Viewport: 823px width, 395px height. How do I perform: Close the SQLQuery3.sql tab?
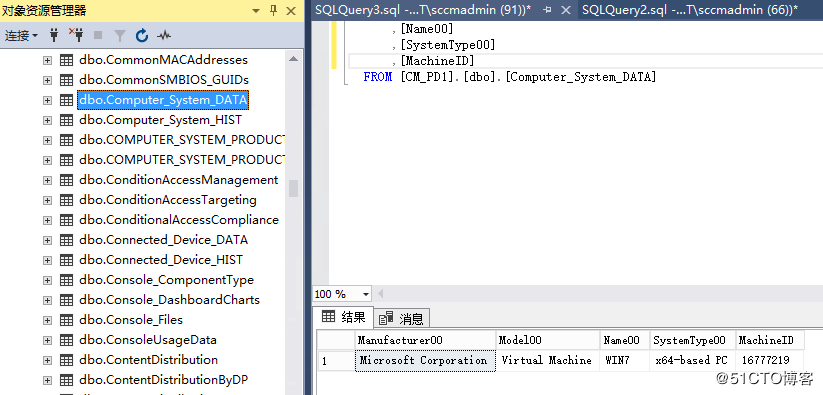click(x=565, y=10)
